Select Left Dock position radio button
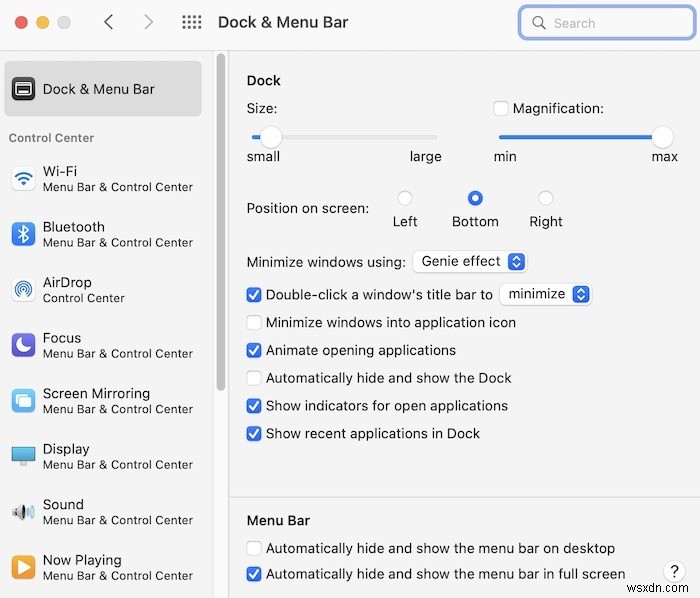700x598 pixels. pyautogui.click(x=405, y=198)
